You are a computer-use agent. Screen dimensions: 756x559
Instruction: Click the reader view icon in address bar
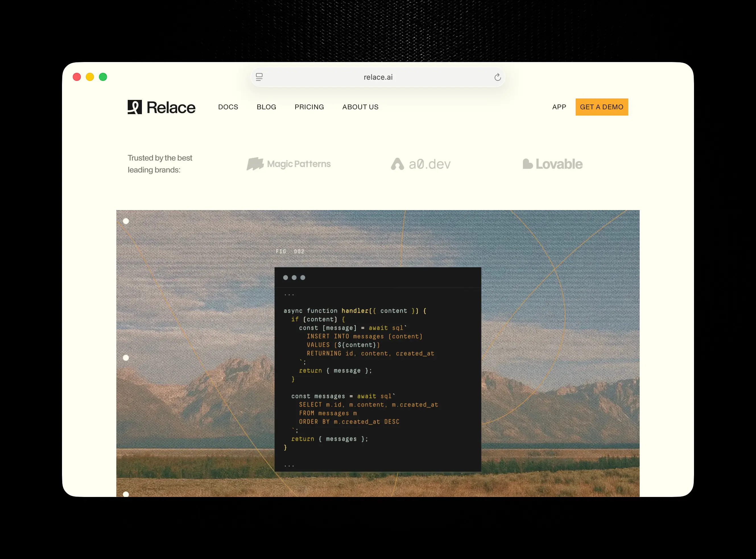(259, 77)
